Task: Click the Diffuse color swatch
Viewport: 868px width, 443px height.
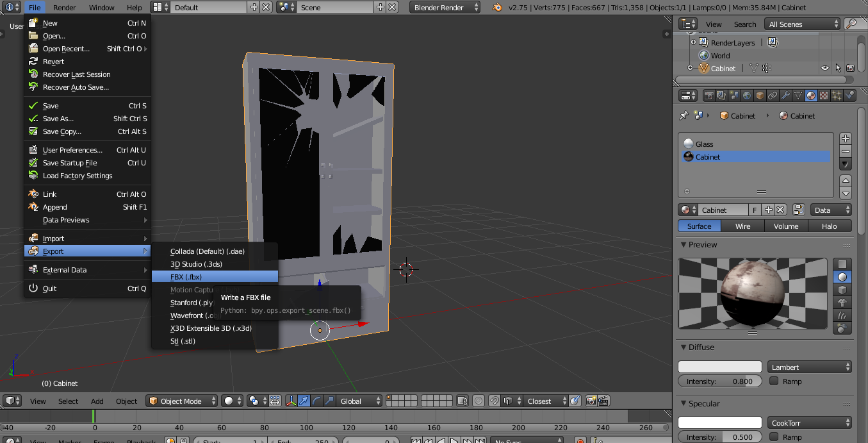Action: coord(720,367)
